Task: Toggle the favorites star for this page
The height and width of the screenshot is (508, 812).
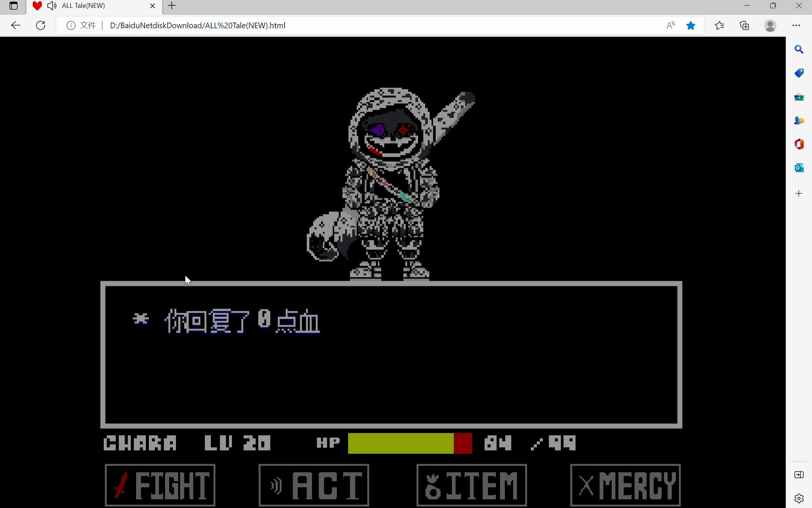Action: 691,25
